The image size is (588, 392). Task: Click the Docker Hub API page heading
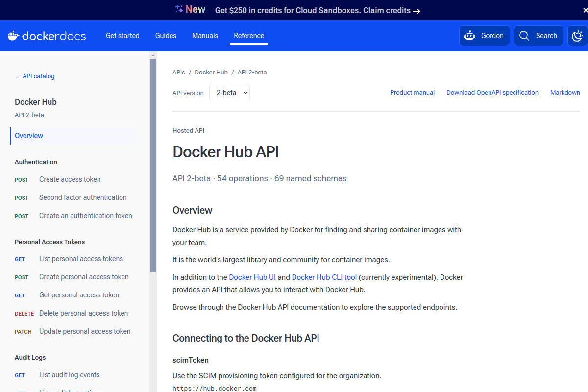(x=225, y=152)
